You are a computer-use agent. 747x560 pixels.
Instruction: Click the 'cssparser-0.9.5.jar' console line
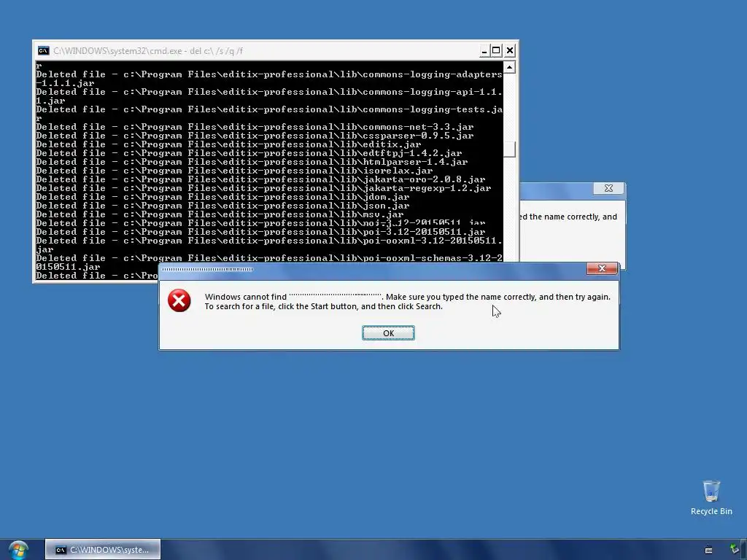pos(255,136)
